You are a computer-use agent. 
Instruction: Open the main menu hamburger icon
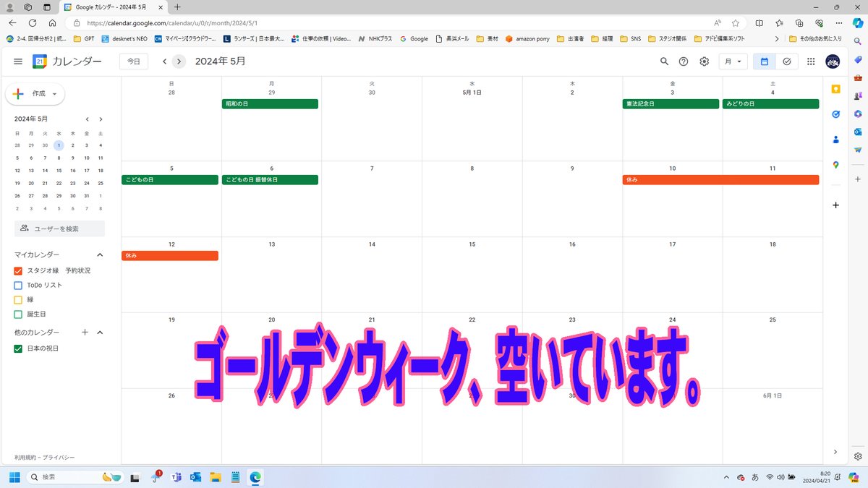tap(18, 61)
